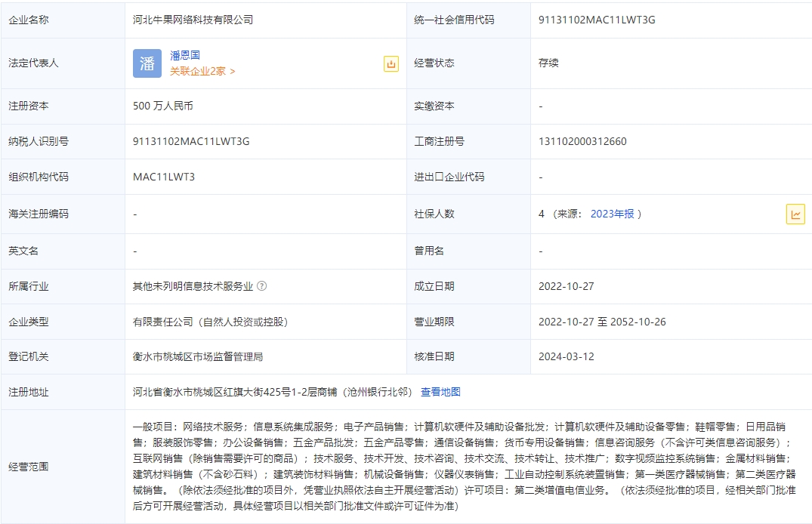Click the blue 潘 avatar icon

click(147, 63)
